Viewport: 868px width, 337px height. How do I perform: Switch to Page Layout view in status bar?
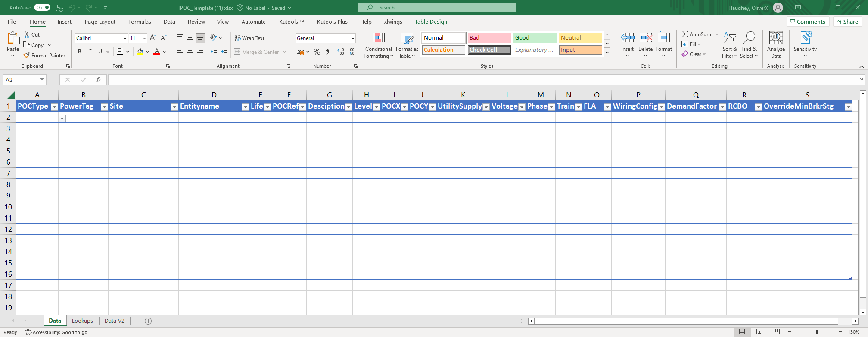pyautogui.click(x=759, y=332)
